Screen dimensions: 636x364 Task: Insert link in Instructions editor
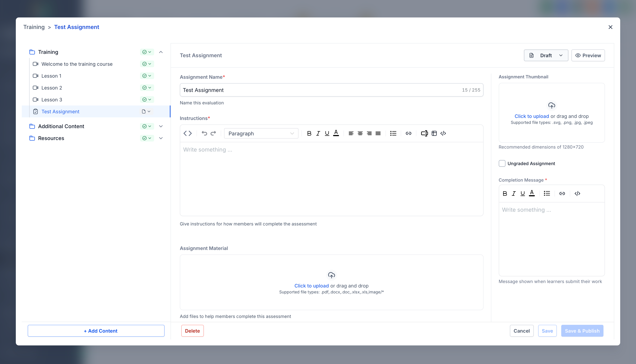(x=408, y=133)
